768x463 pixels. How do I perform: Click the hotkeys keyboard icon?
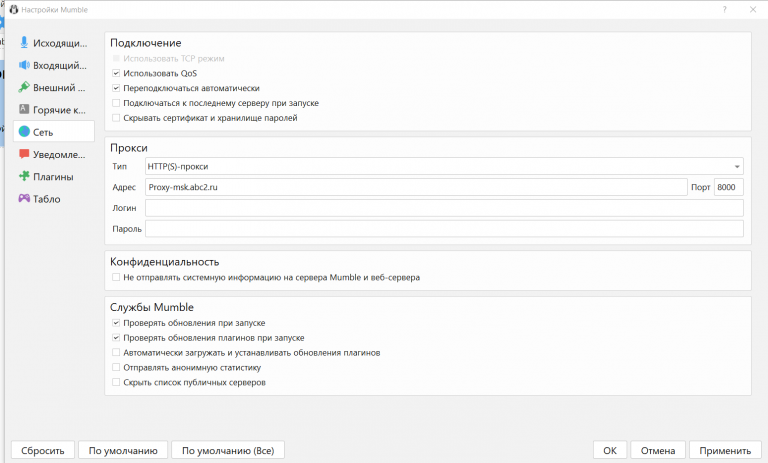tap(24, 109)
